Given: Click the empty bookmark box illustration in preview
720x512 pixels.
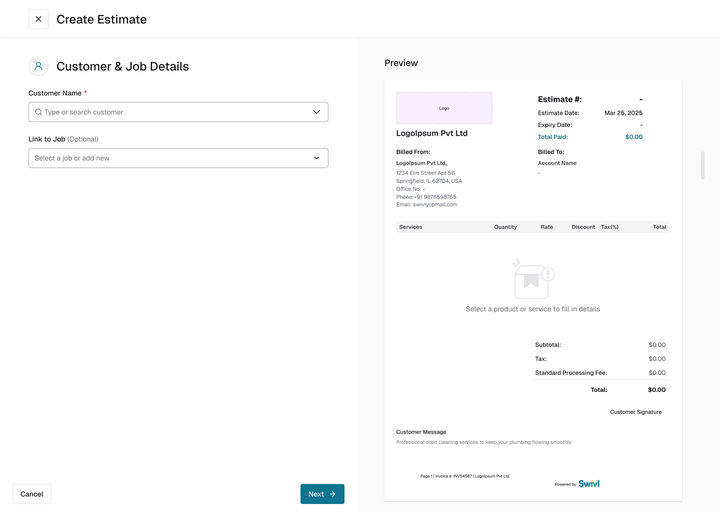Looking at the screenshot, I should 533,279.
